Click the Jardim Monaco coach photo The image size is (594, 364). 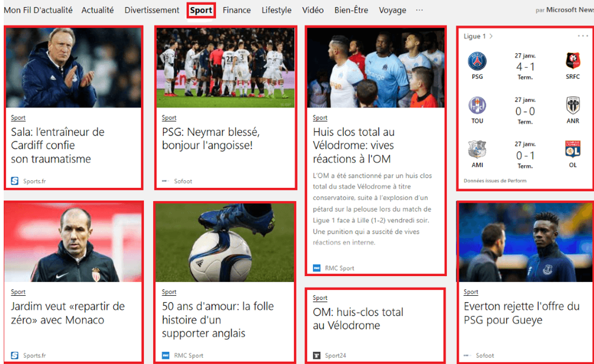(74, 242)
